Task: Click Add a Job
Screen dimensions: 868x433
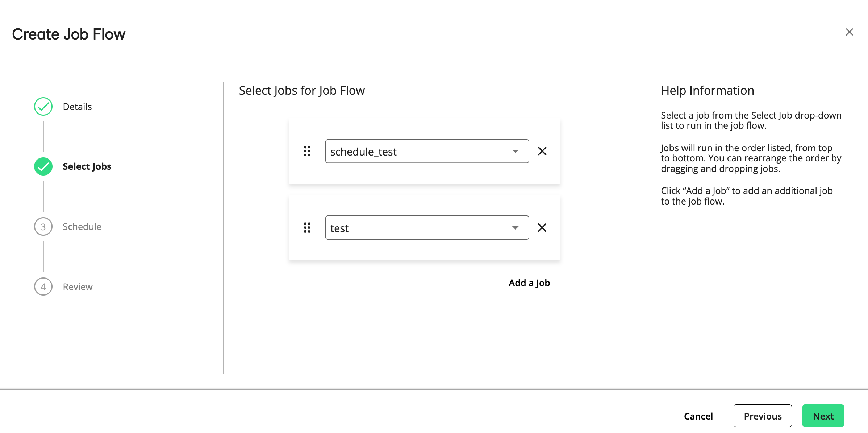Action: (529, 283)
